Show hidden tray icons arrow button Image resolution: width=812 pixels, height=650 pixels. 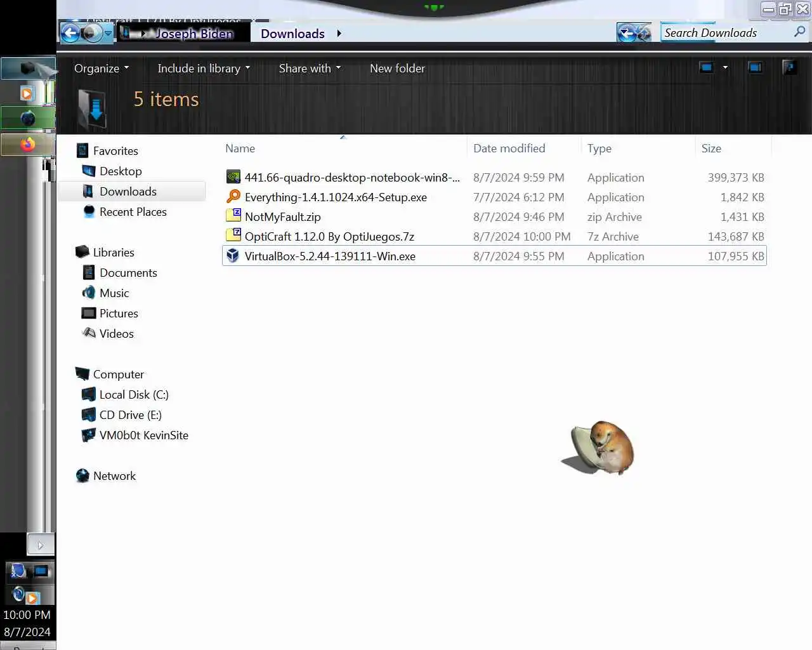point(41,545)
